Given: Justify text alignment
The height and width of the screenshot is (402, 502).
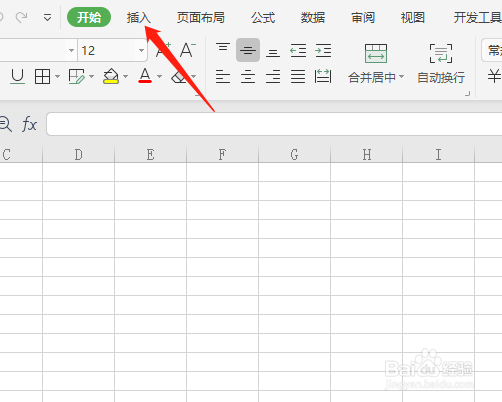Looking at the screenshot, I should pyautogui.click(x=298, y=77).
